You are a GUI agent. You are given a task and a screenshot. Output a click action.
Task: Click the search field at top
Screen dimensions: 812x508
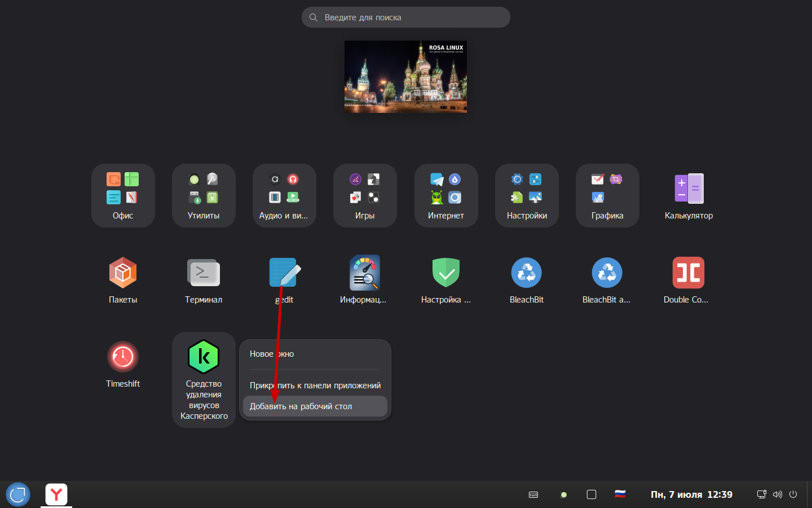tap(406, 17)
